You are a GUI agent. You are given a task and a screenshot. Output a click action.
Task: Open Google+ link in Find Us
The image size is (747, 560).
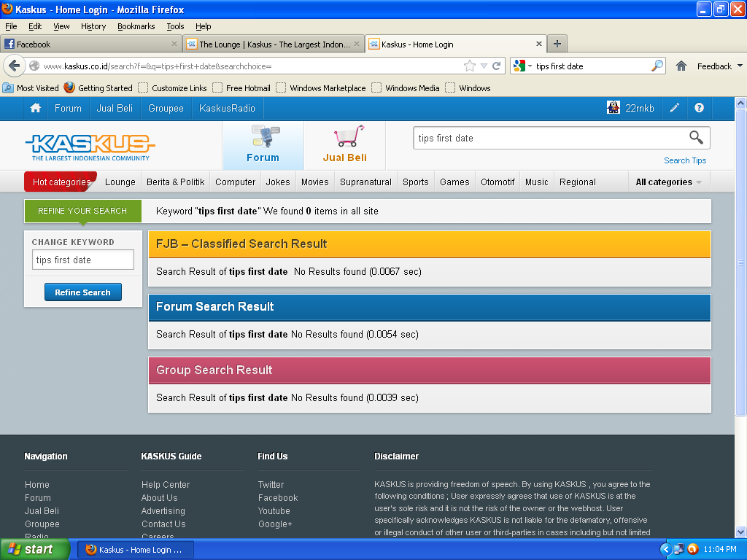coord(275,524)
